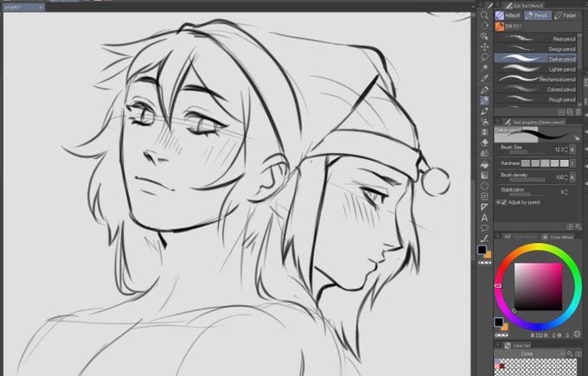Select the Blend tool
This screenshot has height=376, width=588.
pos(484,153)
